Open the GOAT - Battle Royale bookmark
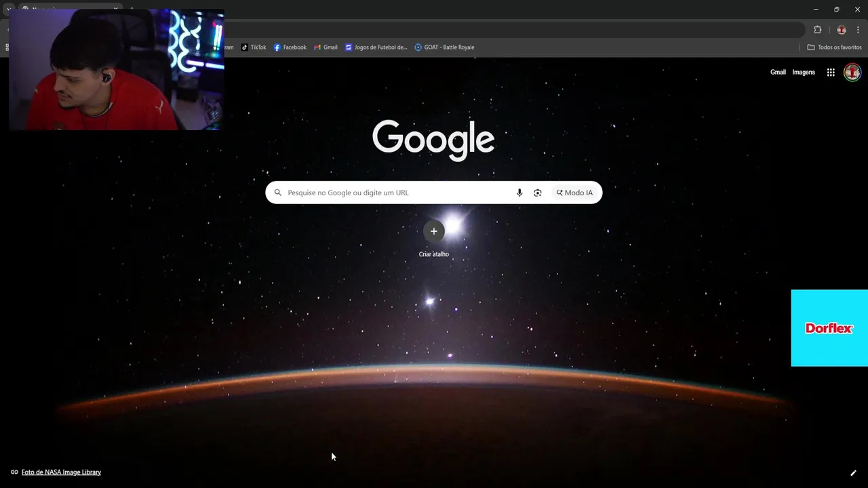The width and height of the screenshot is (868, 488). [444, 47]
